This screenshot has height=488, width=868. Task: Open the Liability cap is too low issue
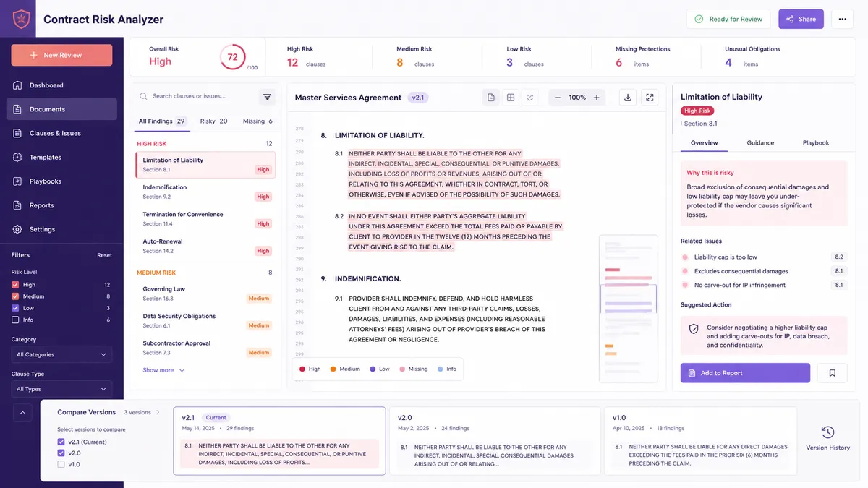point(764,257)
